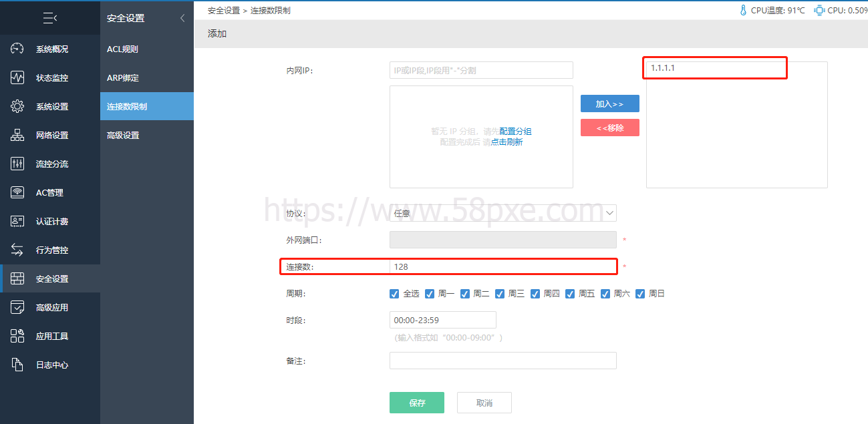Open the ACL规则 submenu item
This screenshot has width=868, height=424.
(122, 49)
